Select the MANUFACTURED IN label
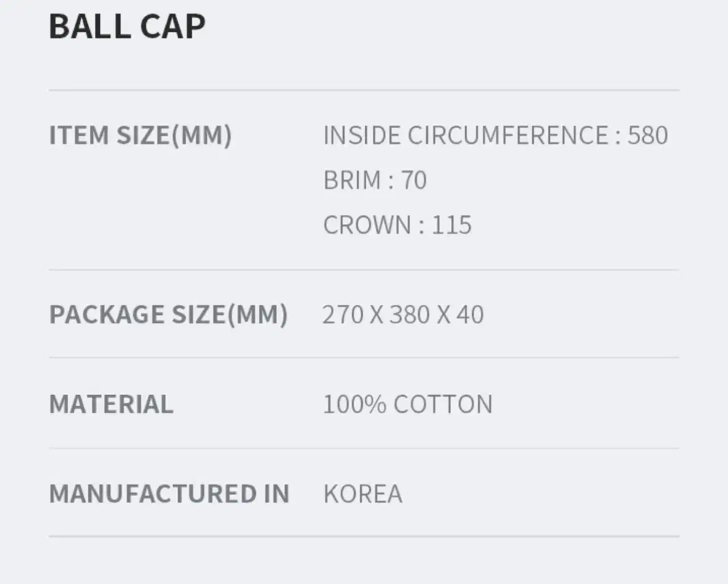728x584 pixels. tap(169, 493)
